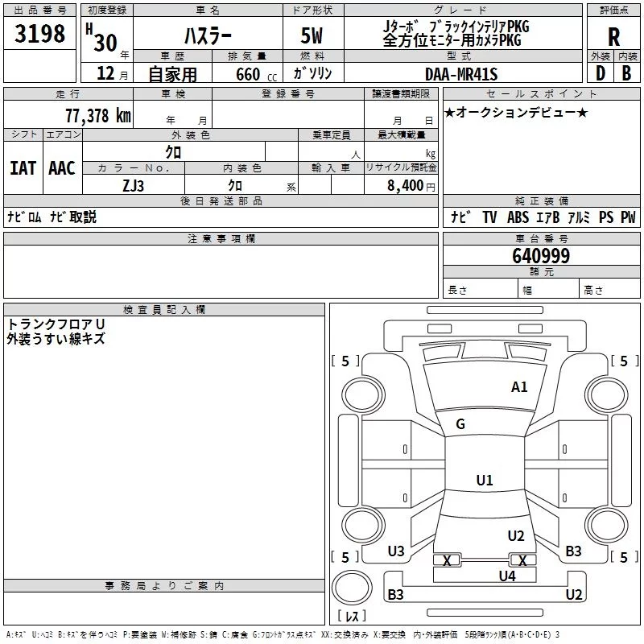
Task: Click the damage code legend at bottom
Action: pyautogui.click(x=283, y=635)
